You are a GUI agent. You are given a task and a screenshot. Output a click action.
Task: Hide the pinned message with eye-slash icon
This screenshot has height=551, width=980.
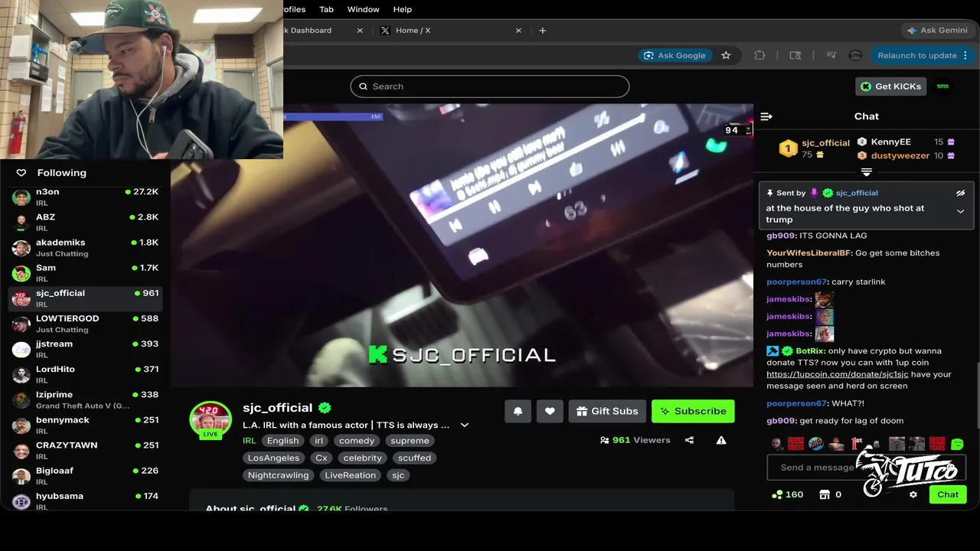(x=961, y=193)
